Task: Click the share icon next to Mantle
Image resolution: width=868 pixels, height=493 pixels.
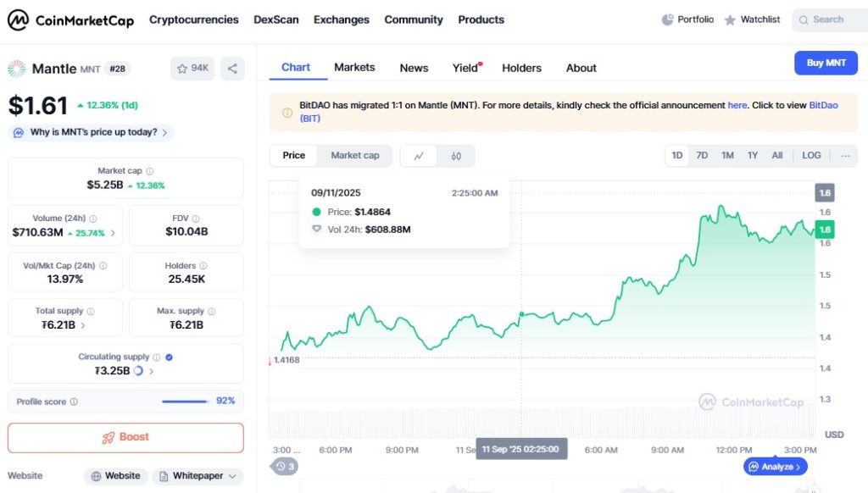Action: 232,69
